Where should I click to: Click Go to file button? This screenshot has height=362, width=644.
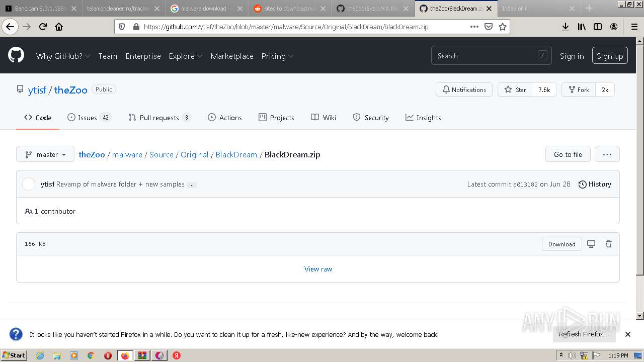click(568, 154)
